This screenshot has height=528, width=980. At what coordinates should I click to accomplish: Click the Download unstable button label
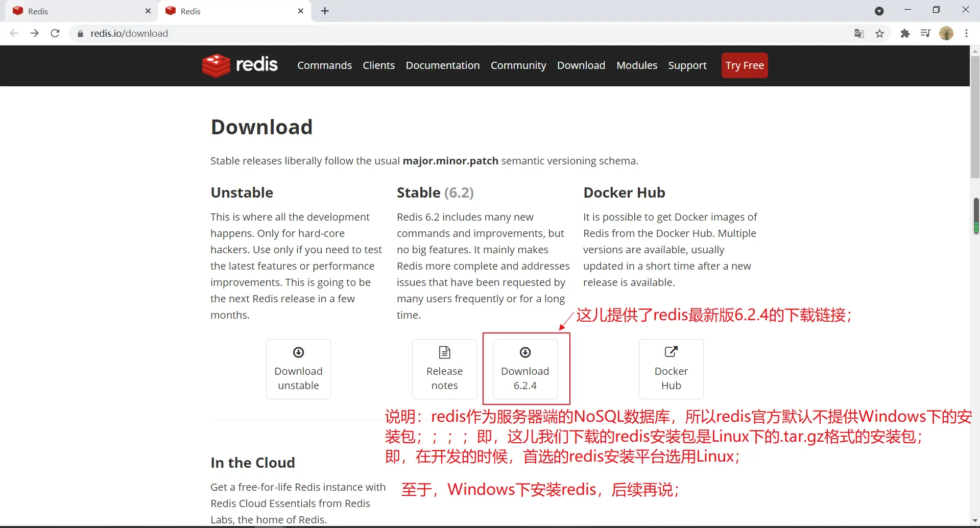click(298, 378)
